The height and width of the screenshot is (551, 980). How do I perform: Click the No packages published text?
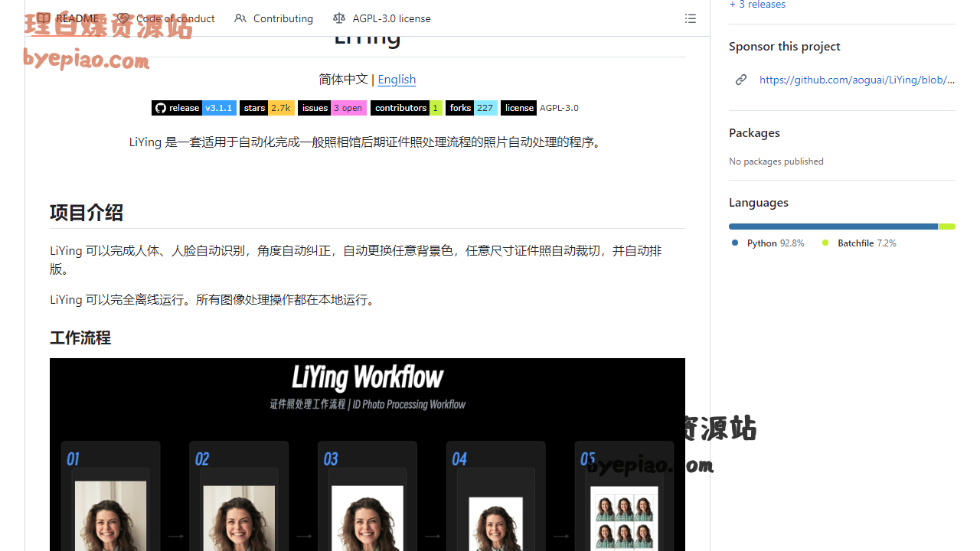(x=776, y=161)
